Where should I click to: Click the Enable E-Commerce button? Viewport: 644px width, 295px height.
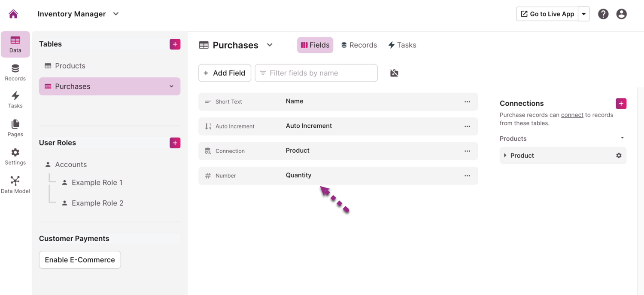pos(79,260)
